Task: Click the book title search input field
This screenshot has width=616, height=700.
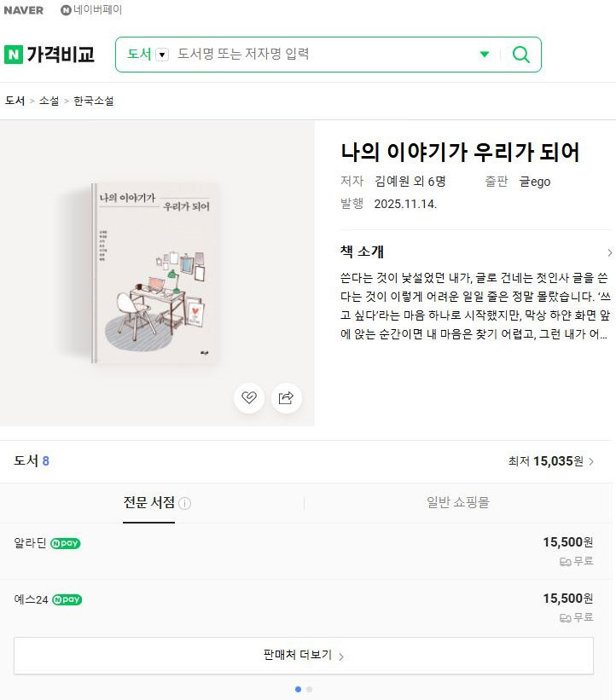Action: coord(324,55)
